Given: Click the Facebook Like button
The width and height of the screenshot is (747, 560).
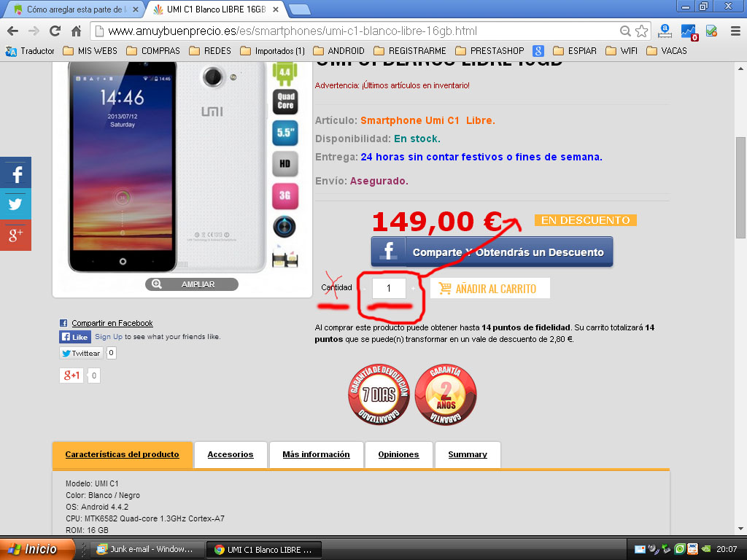Looking at the screenshot, I should 75,337.
